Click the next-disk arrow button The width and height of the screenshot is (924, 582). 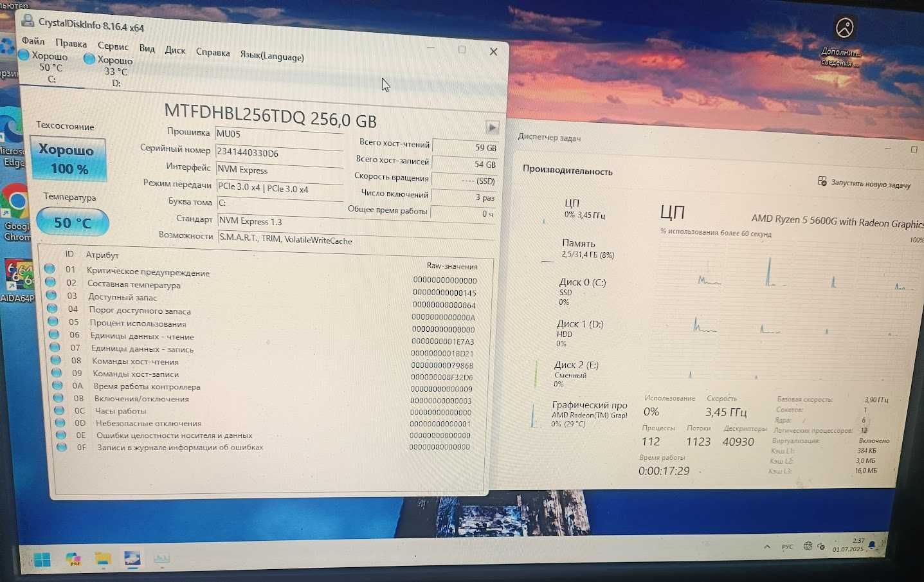pos(492,127)
